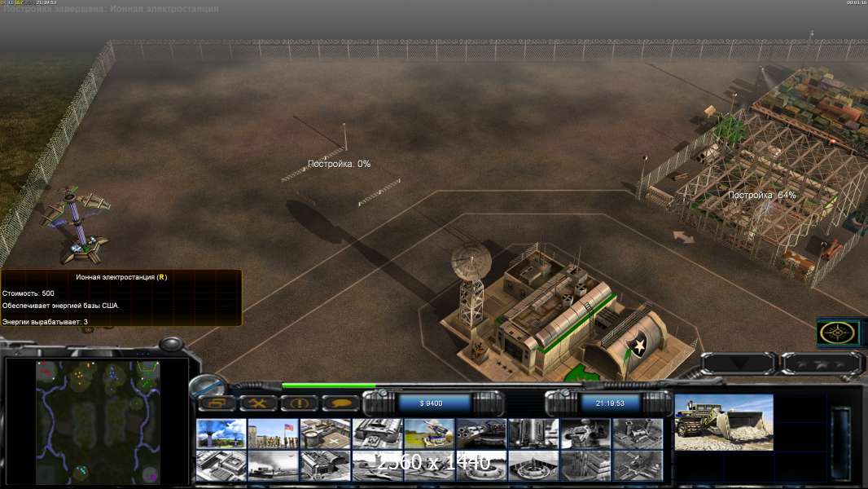The image size is (868, 489).
Task: Select the Ion power plant build icon
Action: (221, 433)
